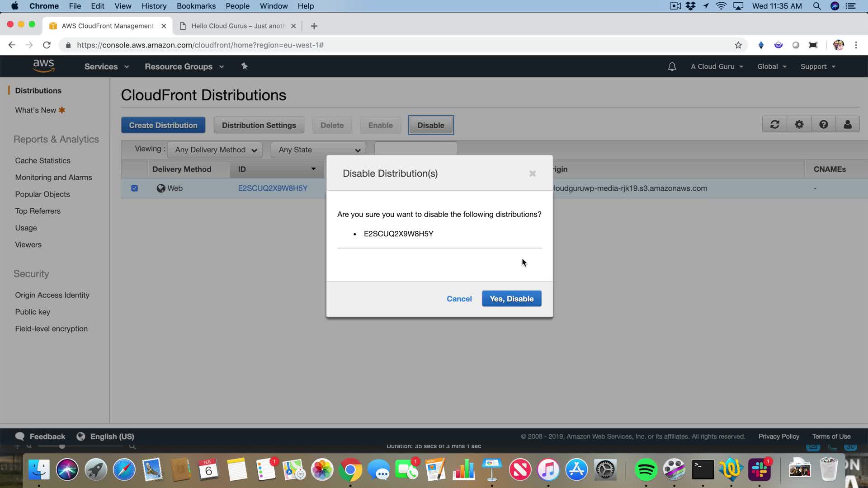Viewport: 868px width, 488px height.
Task: Expand the Any Delivery Method dropdown
Action: (x=216, y=150)
